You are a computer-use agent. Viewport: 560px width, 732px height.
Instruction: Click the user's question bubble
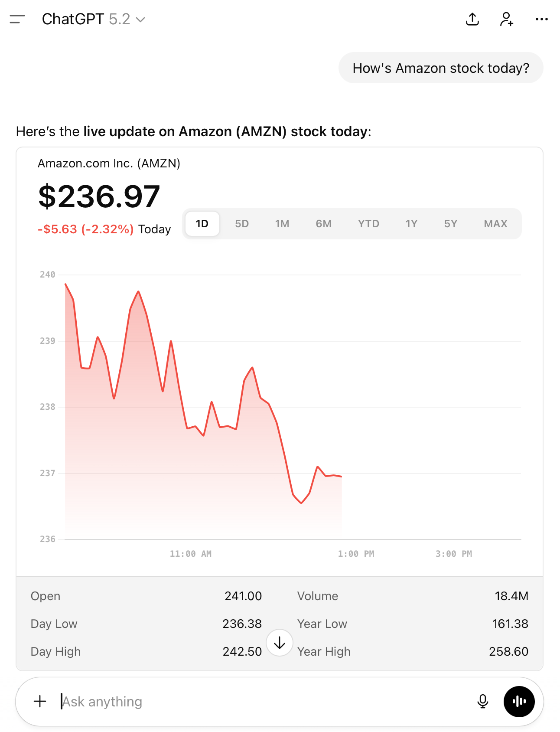440,68
